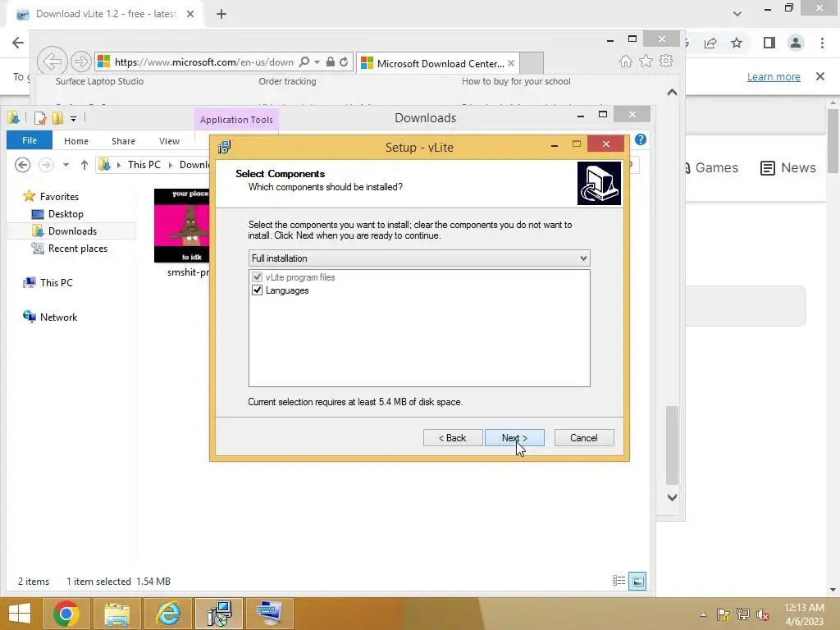Switch Explorer to large icons view
This screenshot has width=840, height=630.
point(637,581)
